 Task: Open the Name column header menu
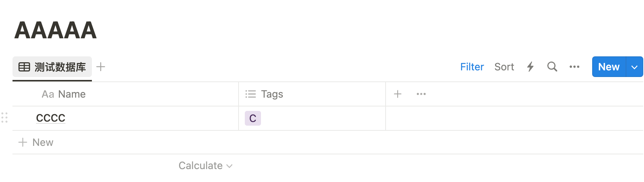click(x=64, y=94)
